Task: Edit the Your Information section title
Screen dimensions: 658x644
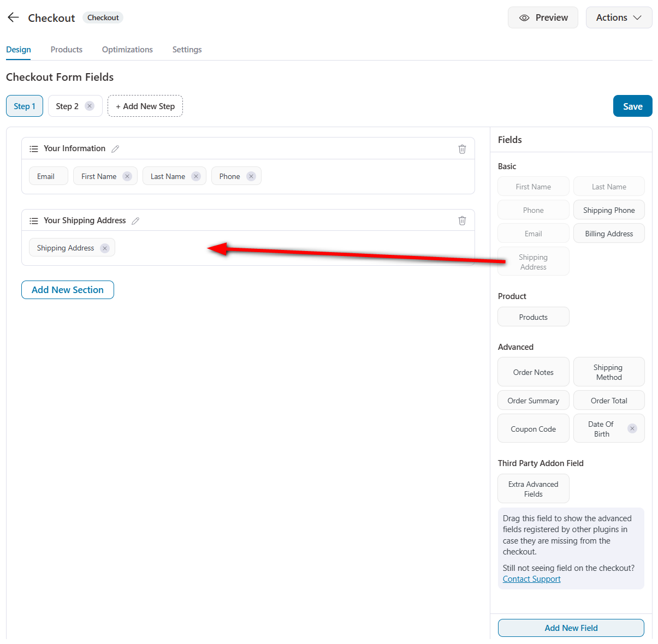Action: point(115,149)
